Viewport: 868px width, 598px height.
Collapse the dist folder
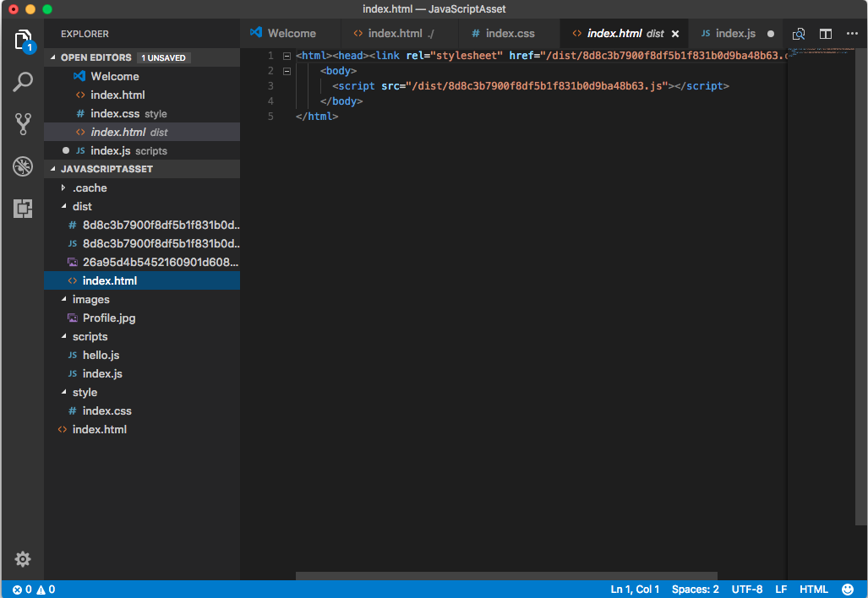(x=63, y=206)
